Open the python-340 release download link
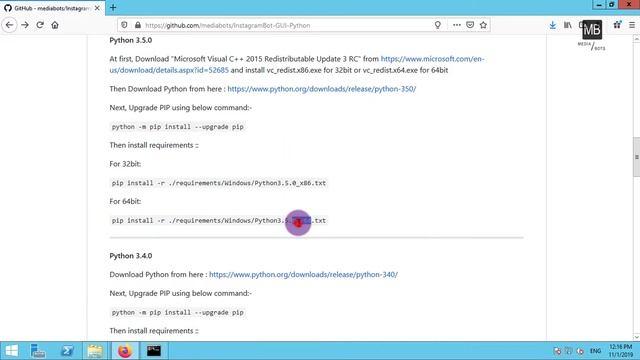 (303, 275)
